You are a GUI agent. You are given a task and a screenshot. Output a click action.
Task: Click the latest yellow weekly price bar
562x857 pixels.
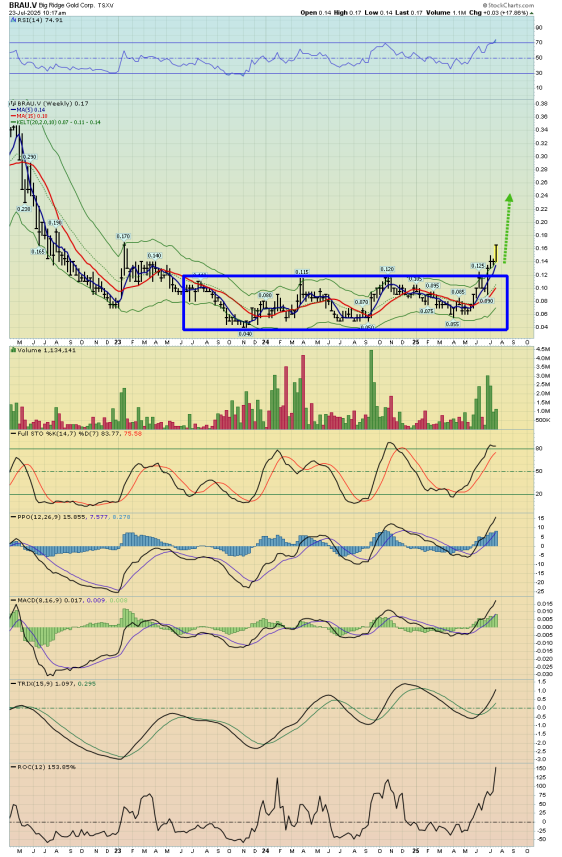pyautogui.click(x=496, y=254)
